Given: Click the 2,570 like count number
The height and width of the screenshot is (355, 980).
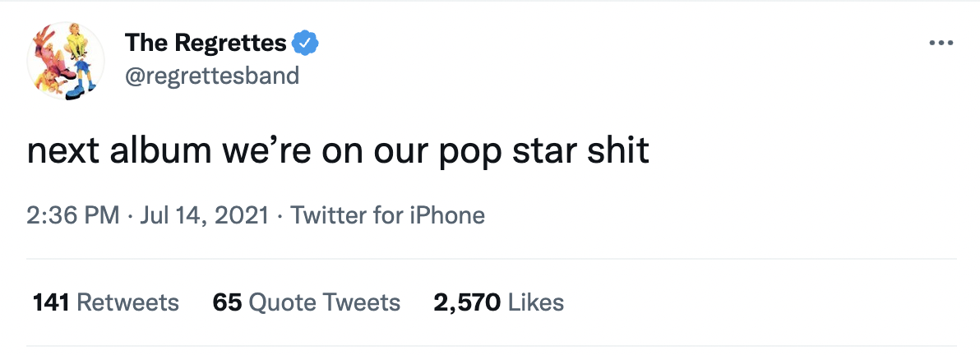Looking at the screenshot, I should (x=467, y=302).
